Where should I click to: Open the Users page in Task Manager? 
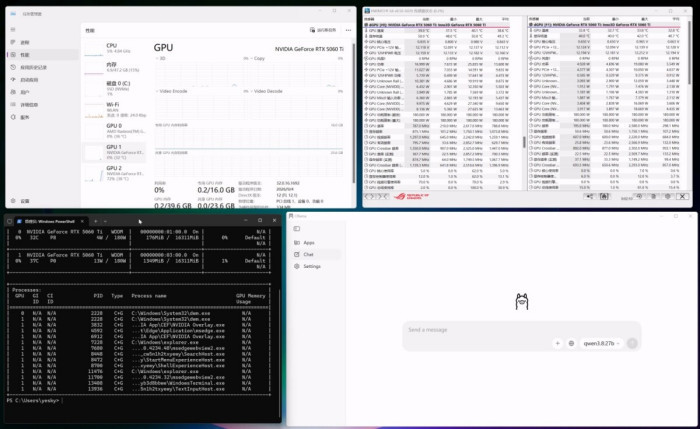pyautogui.click(x=42, y=92)
